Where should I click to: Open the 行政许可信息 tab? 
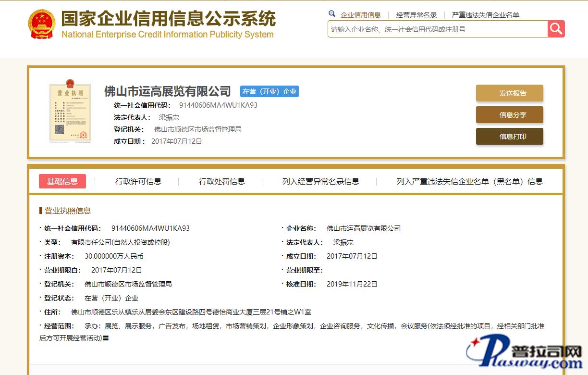(x=138, y=181)
